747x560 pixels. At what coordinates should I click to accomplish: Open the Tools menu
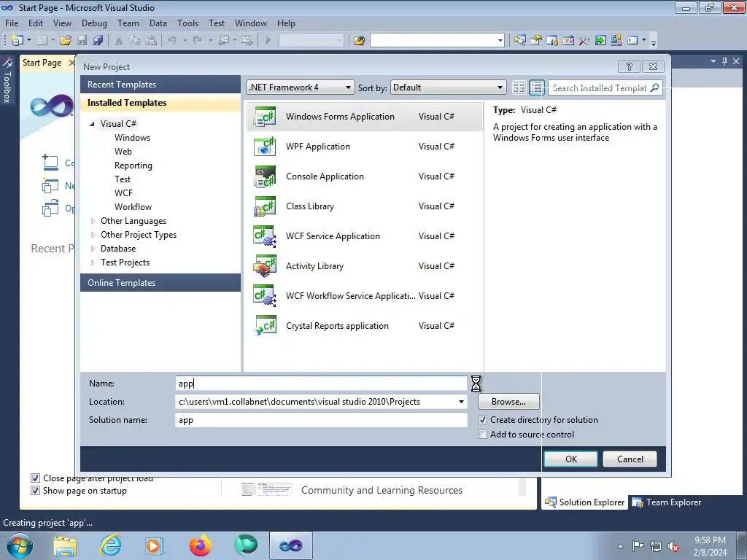point(187,23)
